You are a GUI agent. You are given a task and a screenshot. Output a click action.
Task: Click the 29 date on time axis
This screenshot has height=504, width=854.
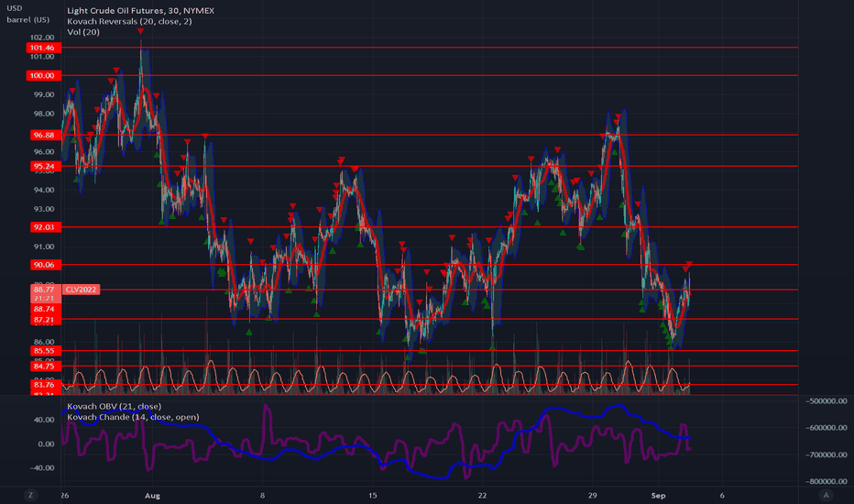592,496
